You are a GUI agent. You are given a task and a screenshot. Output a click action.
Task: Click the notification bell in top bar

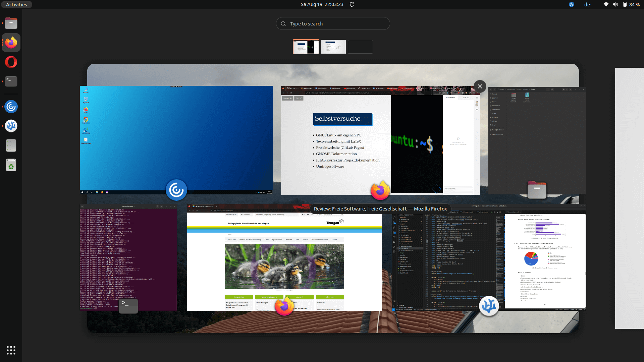coord(352,4)
